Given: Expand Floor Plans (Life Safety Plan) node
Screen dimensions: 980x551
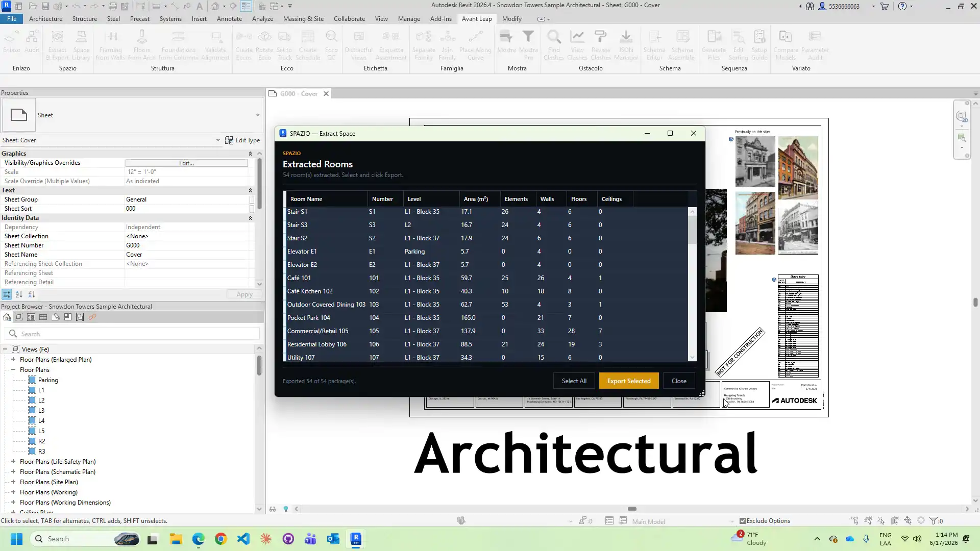Looking at the screenshot, I should (x=13, y=462).
